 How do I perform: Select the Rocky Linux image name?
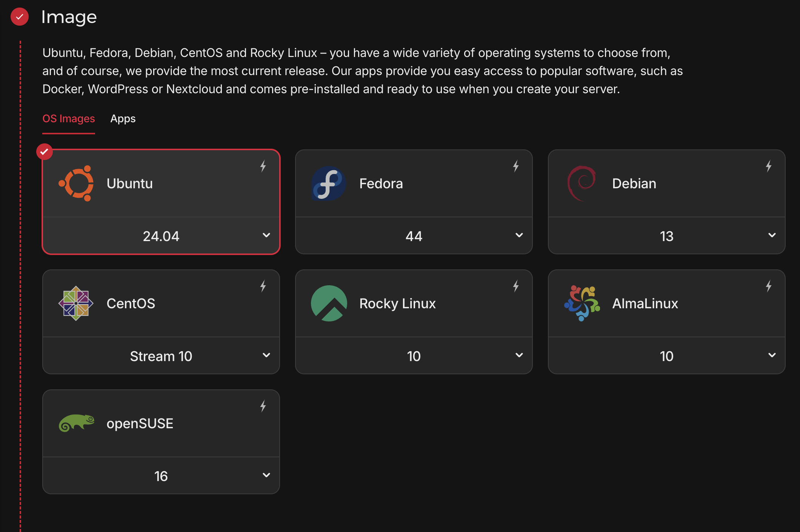(397, 304)
